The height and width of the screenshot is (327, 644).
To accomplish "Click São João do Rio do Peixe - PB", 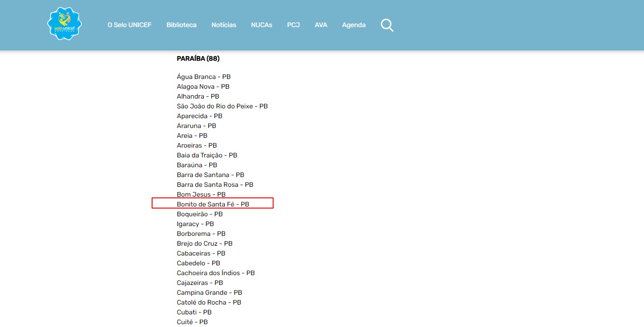I will [x=222, y=107].
